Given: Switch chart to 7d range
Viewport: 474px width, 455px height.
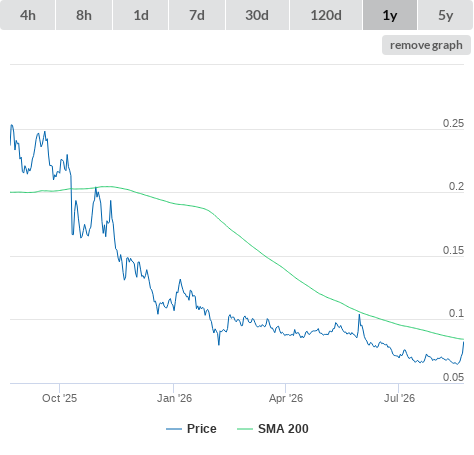Looking at the screenshot, I should tap(197, 15).
